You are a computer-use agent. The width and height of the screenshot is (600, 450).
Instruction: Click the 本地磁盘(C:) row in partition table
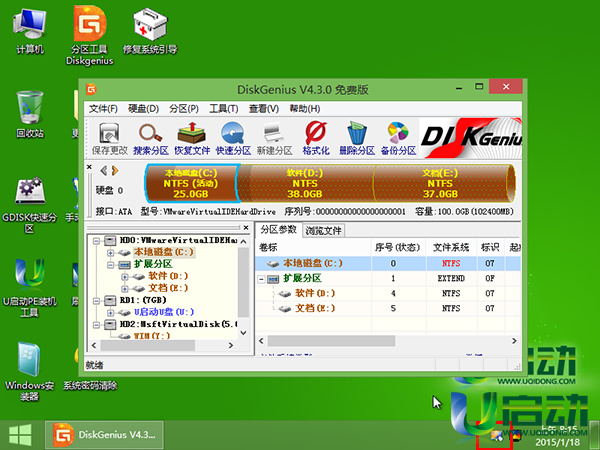click(388, 263)
